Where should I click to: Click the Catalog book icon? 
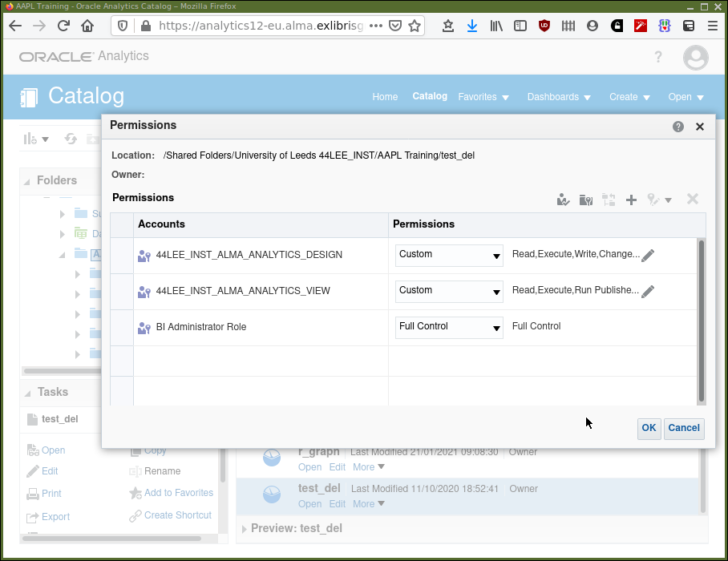pyautogui.click(x=28, y=98)
